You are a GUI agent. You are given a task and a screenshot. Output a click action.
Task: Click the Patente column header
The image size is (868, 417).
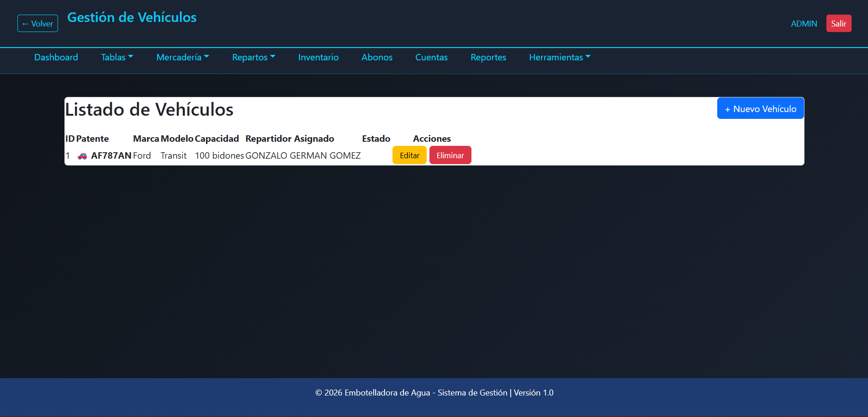92,139
